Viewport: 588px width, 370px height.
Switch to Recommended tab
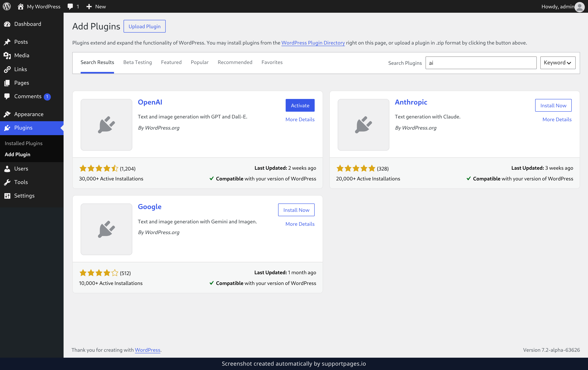coord(235,62)
